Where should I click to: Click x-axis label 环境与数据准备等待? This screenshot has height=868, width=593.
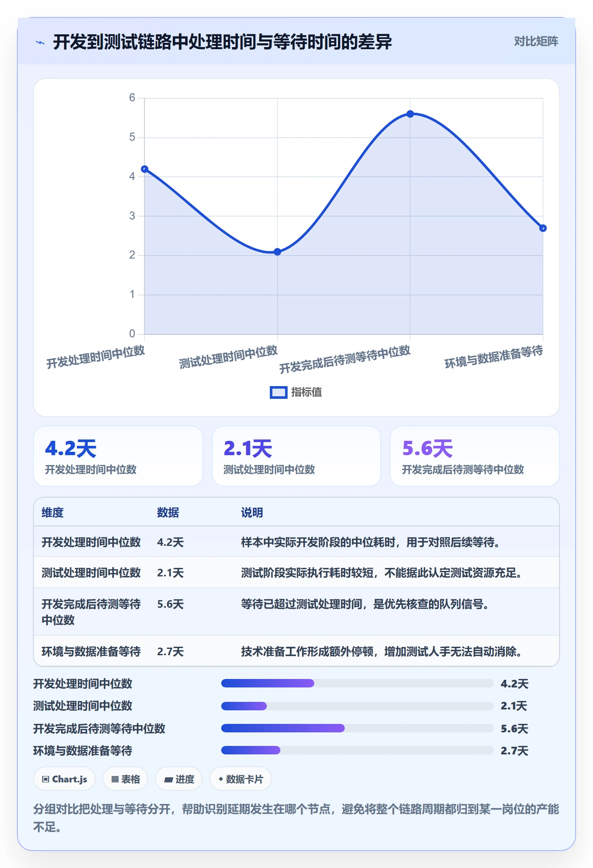click(494, 357)
